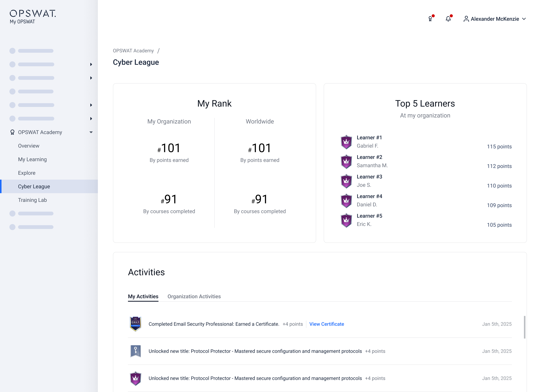Click the notification bell icon
542x392 pixels.
(448, 19)
